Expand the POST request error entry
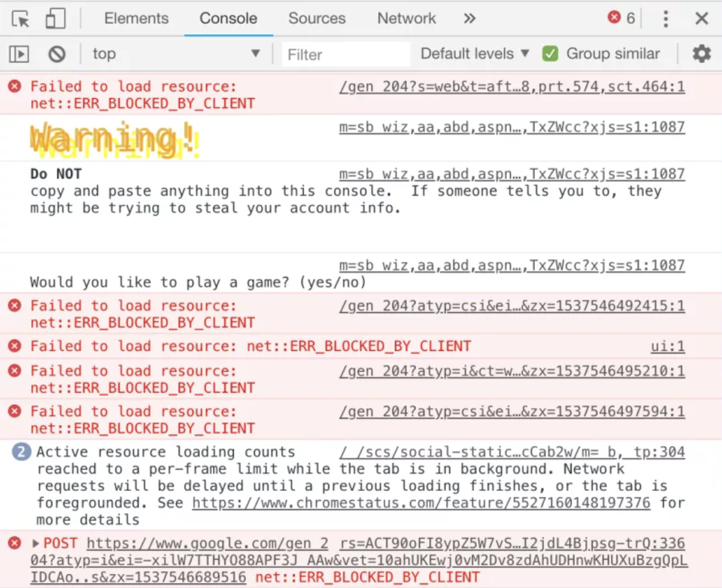This screenshot has height=588, width=722. point(36,544)
